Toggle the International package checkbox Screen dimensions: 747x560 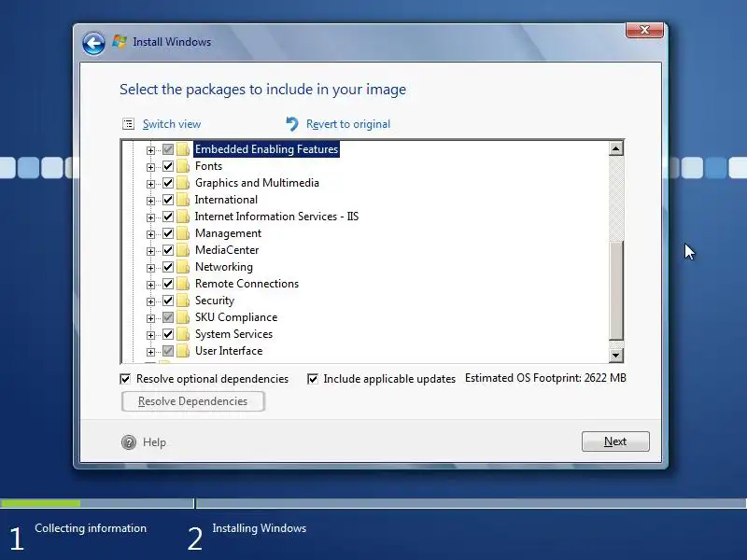(x=168, y=200)
